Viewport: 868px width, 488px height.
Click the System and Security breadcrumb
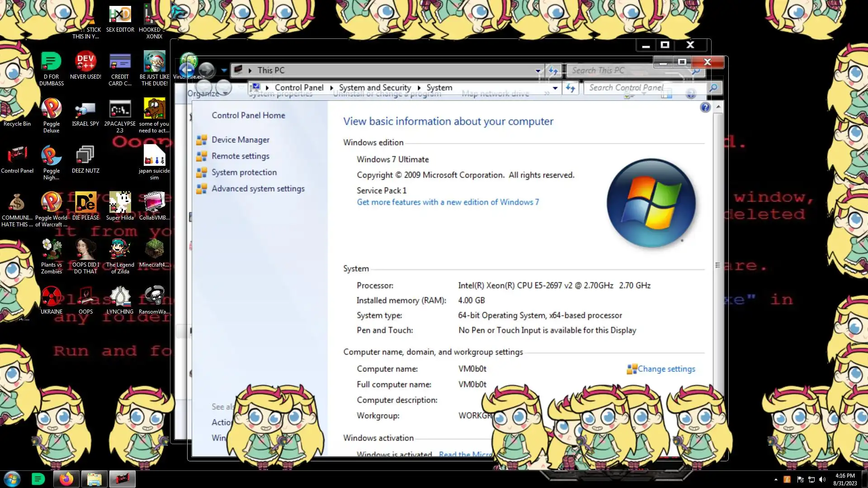375,88
